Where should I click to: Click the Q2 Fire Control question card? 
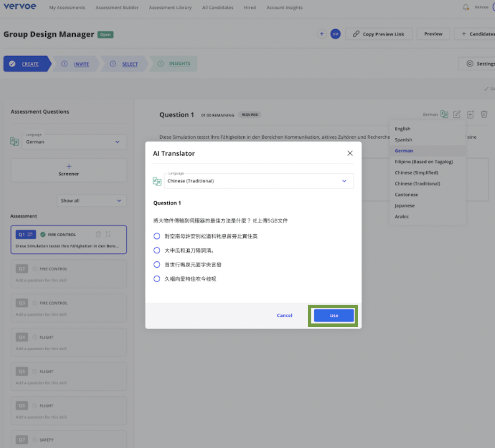point(69,274)
